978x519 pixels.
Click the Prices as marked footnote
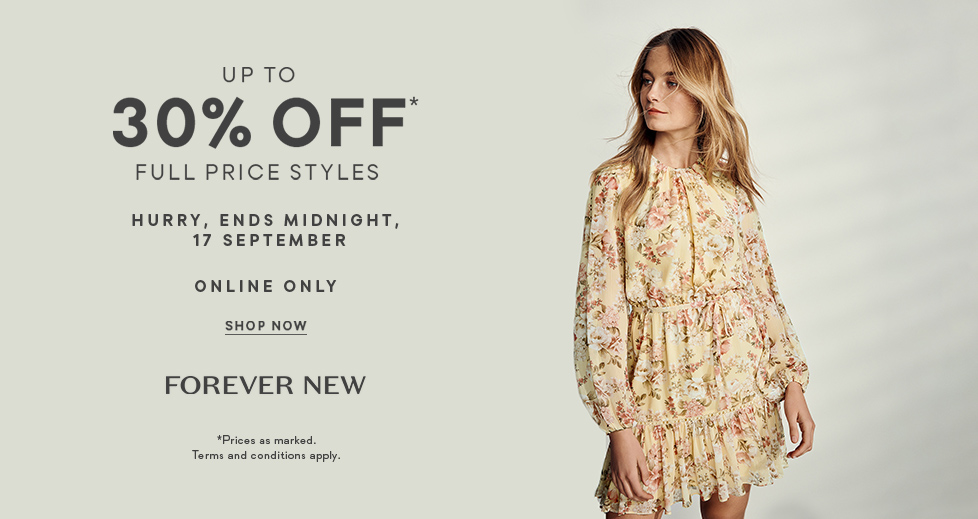click(x=266, y=440)
